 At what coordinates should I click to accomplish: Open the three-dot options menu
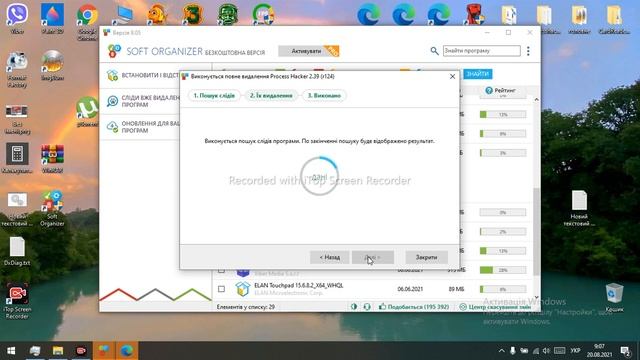528,51
